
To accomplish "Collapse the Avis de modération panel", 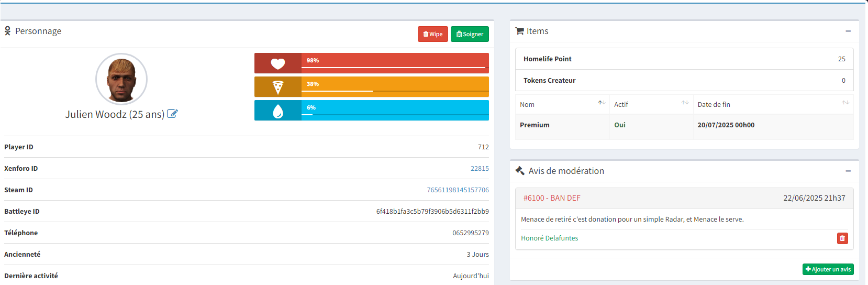I will click(848, 171).
